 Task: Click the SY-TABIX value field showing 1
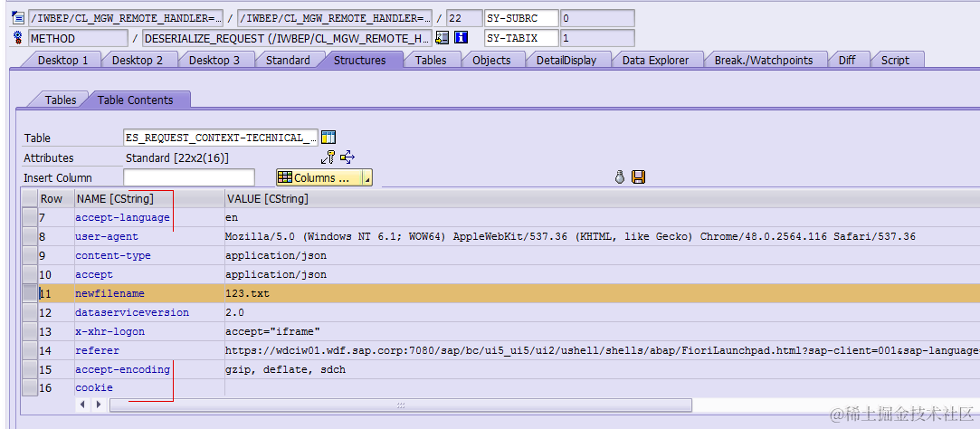coord(597,38)
